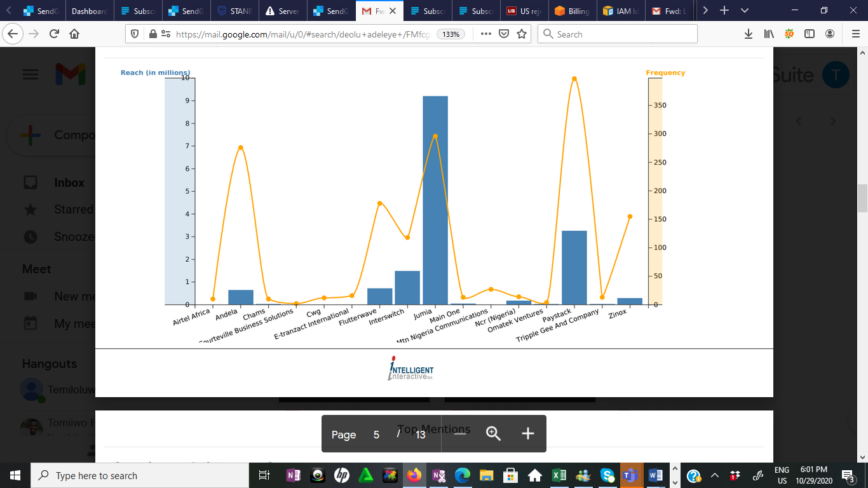Click the vertical page scrollbar thumb
The image size is (868, 488).
pos(862,198)
